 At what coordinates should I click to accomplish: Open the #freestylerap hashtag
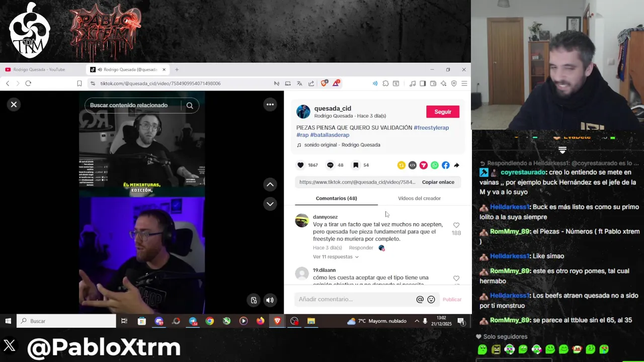(x=431, y=128)
